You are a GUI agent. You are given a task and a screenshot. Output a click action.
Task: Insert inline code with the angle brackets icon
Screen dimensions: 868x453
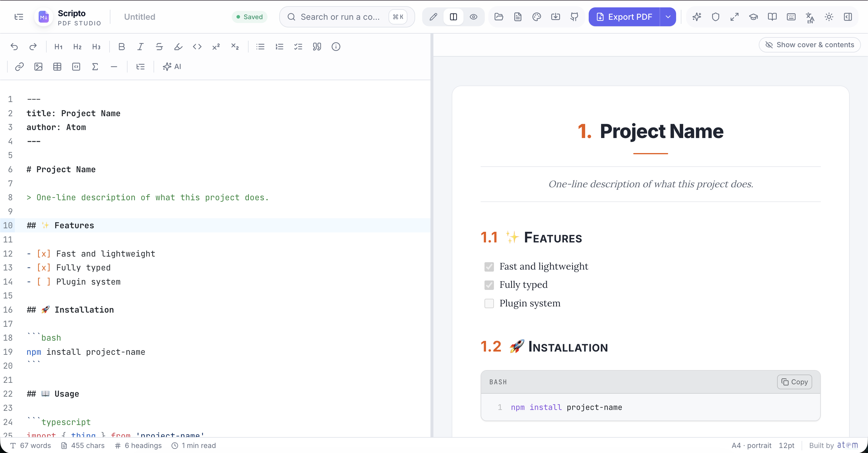click(197, 47)
